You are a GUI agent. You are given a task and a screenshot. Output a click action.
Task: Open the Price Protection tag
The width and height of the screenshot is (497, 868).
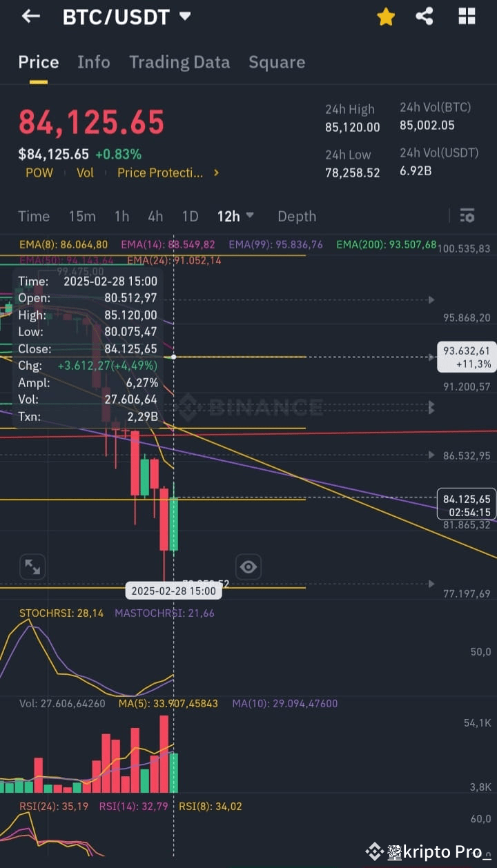click(160, 172)
